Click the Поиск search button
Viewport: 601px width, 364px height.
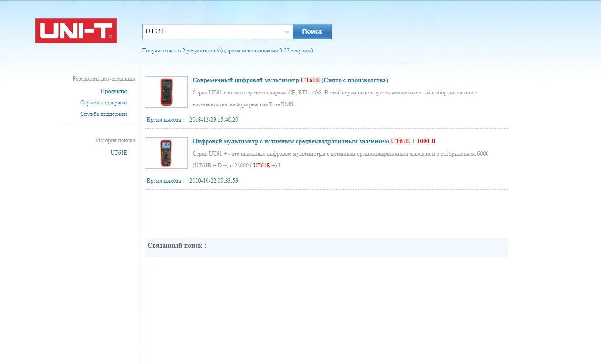click(x=312, y=31)
